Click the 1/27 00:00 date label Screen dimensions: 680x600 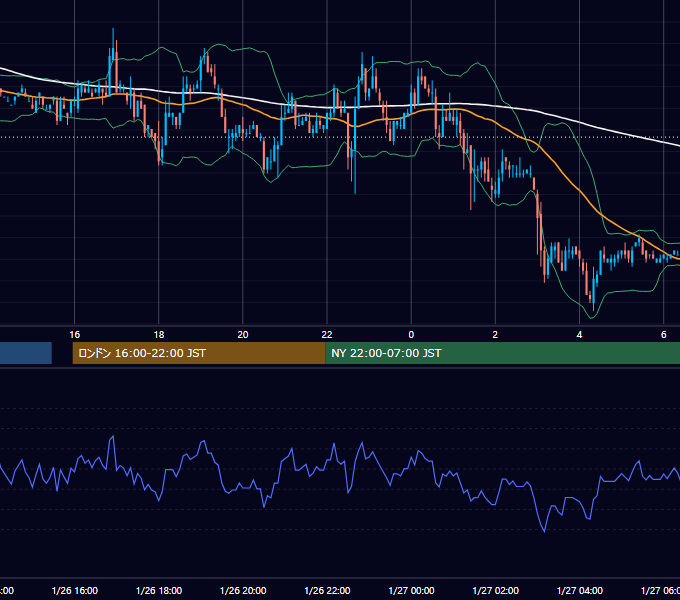click(411, 590)
